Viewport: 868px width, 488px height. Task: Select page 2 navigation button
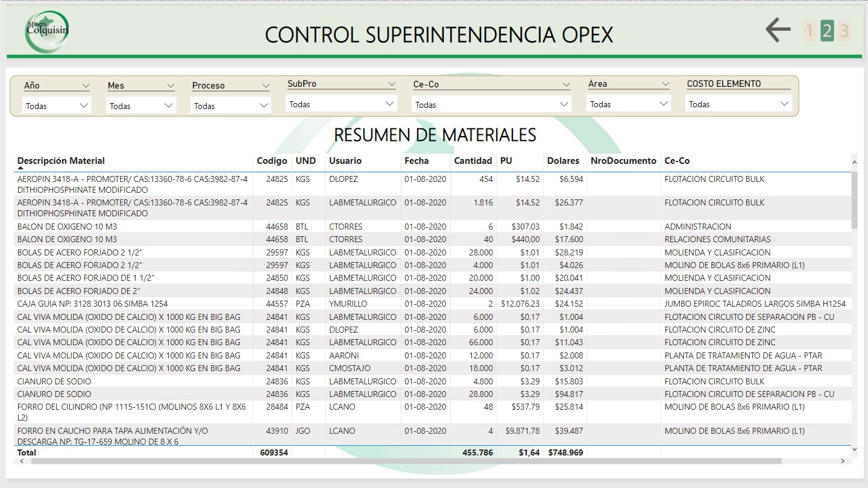click(x=827, y=31)
